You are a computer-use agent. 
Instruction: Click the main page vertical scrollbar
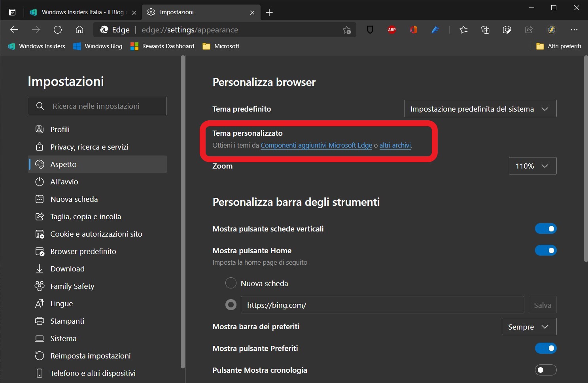(x=586, y=159)
